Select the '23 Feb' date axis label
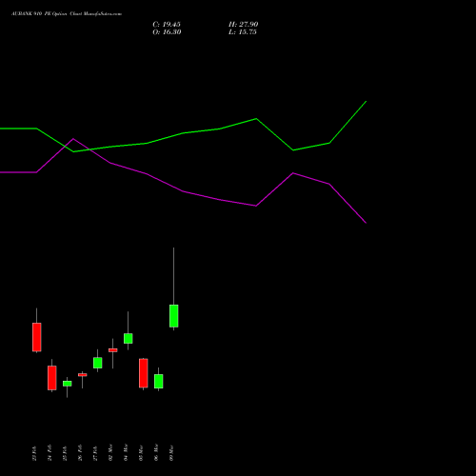Image resolution: width=476 pixels, height=476 pixels. pyautogui.click(x=34, y=453)
